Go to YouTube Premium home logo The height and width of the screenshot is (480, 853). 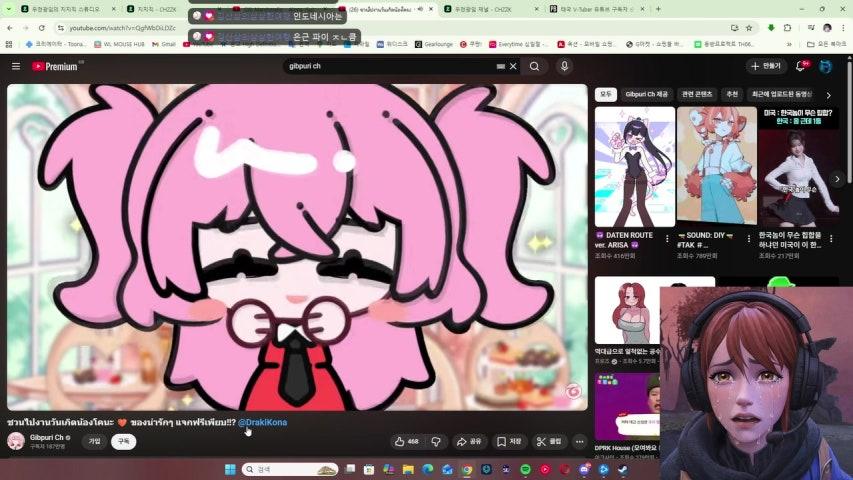pyautogui.click(x=54, y=66)
